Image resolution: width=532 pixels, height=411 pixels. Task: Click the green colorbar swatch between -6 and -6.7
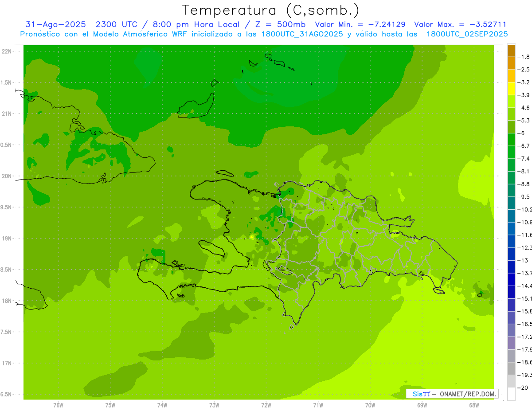tap(511, 140)
